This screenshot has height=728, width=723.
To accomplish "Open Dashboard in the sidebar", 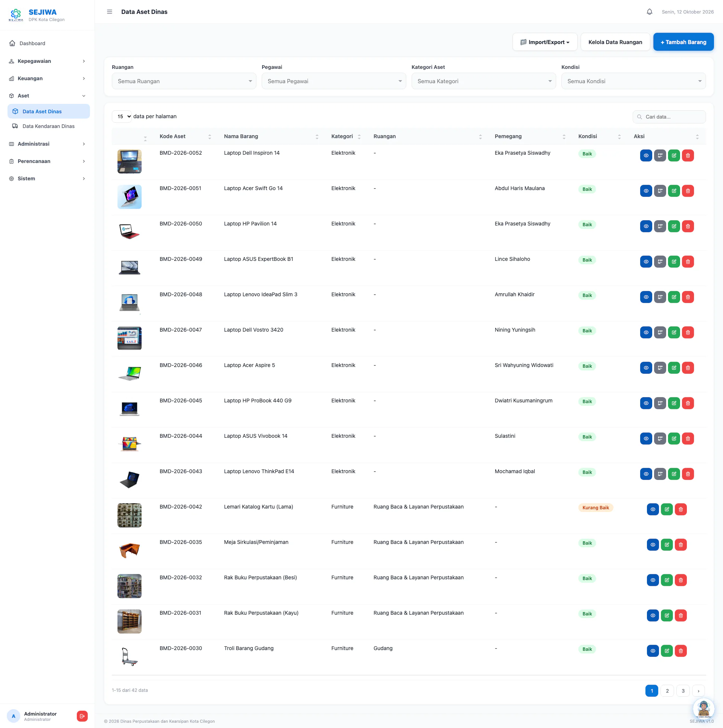I will 47,43.
